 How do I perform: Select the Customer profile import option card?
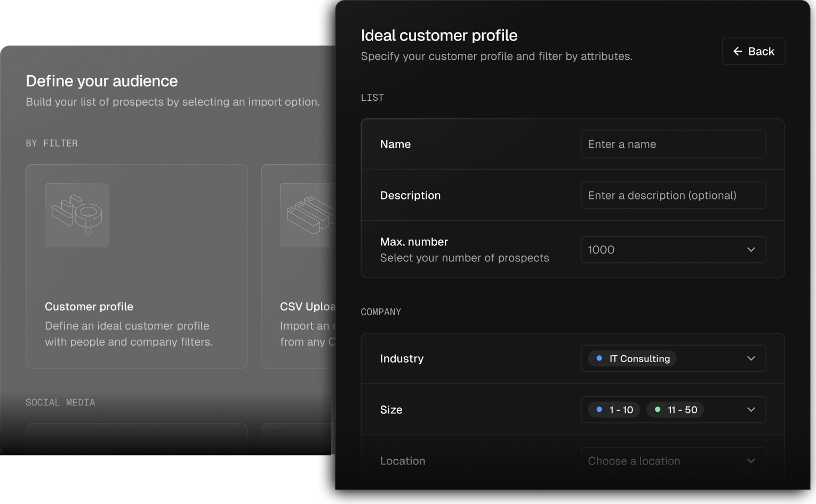(x=137, y=267)
